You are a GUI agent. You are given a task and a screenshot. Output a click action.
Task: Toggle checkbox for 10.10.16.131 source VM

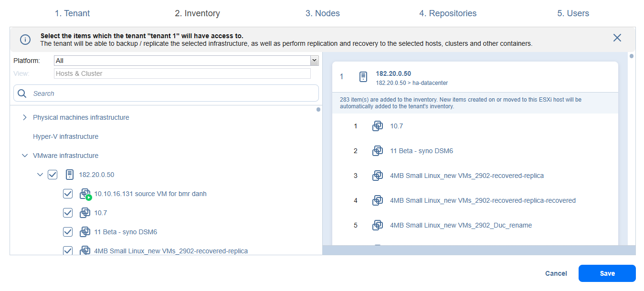click(x=68, y=194)
